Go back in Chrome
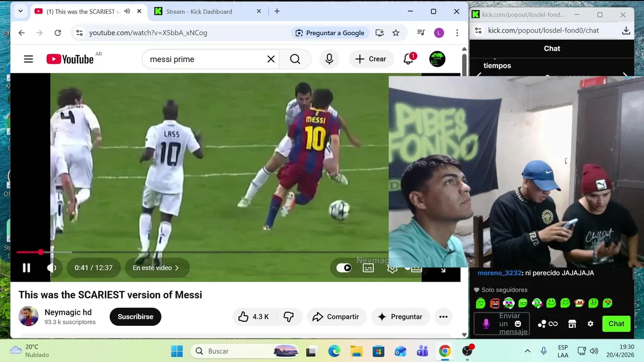 (x=21, y=33)
